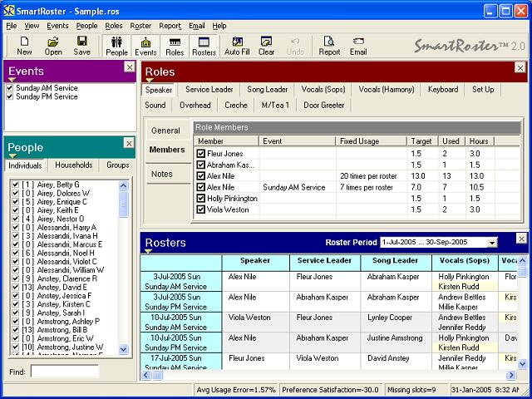
Task: Click the New roster toolbar icon
Action: (x=25, y=46)
